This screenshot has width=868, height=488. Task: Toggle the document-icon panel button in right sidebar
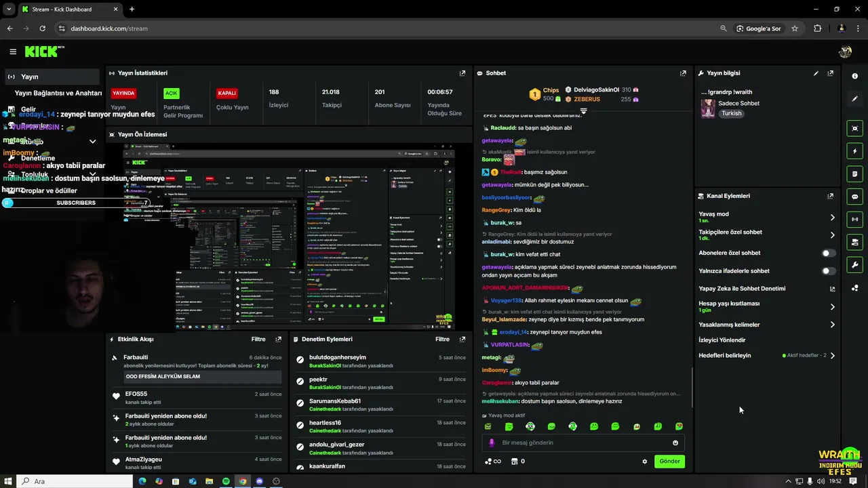pyautogui.click(x=854, y=174)
